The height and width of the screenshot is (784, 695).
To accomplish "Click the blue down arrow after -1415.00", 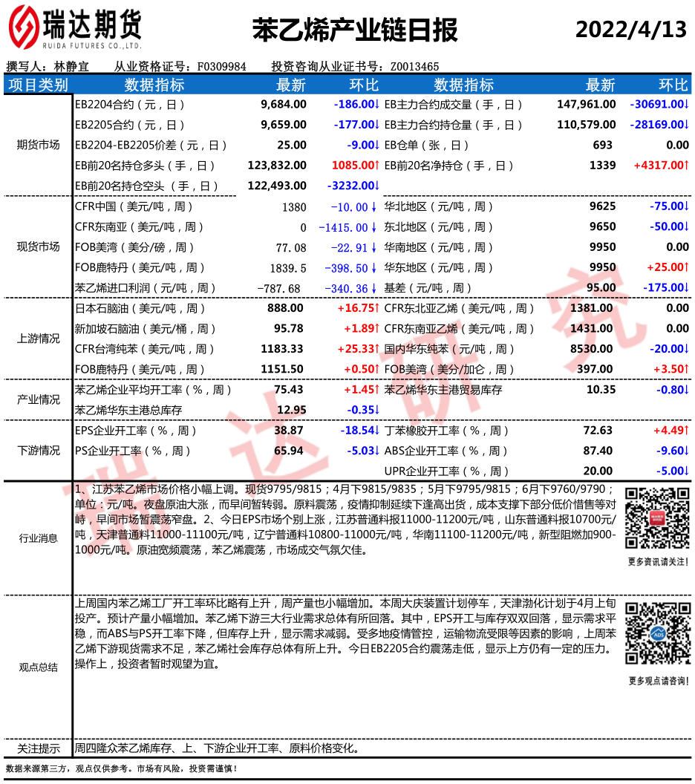I will [374, 227].
